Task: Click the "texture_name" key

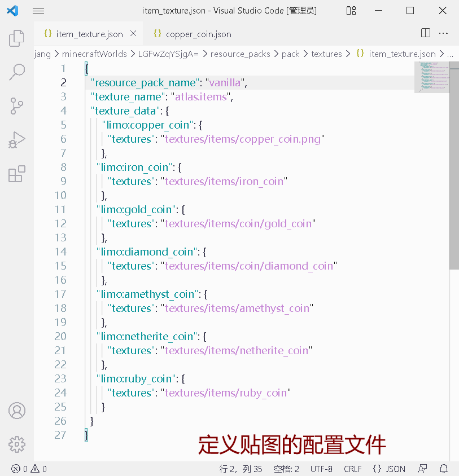Action: click(x=128, y=96)
